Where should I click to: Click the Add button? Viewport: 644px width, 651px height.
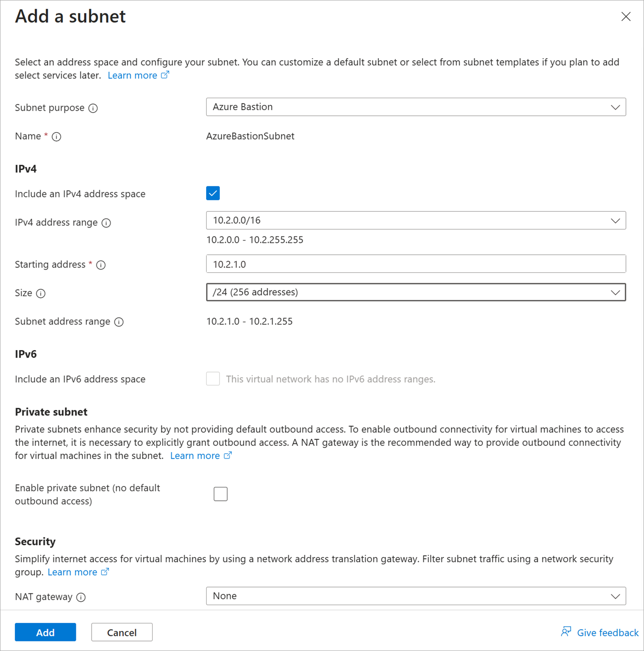click(x=45, y=632)
